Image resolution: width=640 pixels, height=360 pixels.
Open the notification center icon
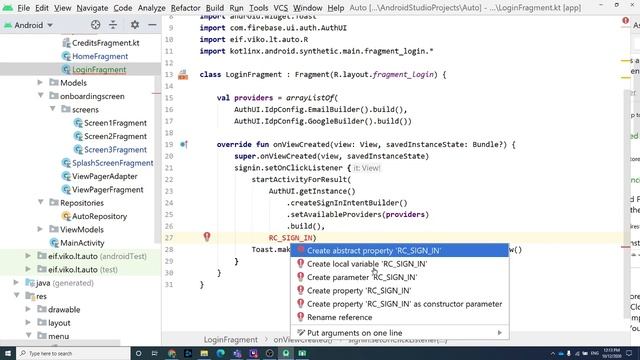point(629,353)
